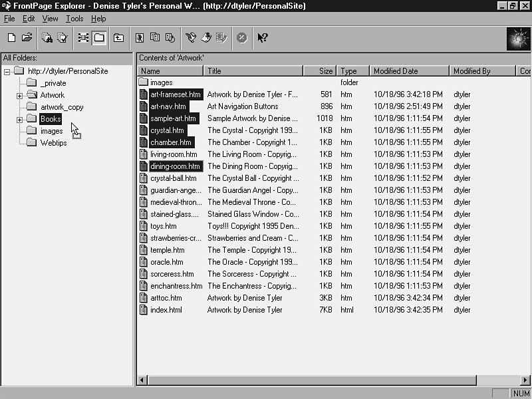
Task: Open Cross File Find tool
Action: tap(47, 38)
